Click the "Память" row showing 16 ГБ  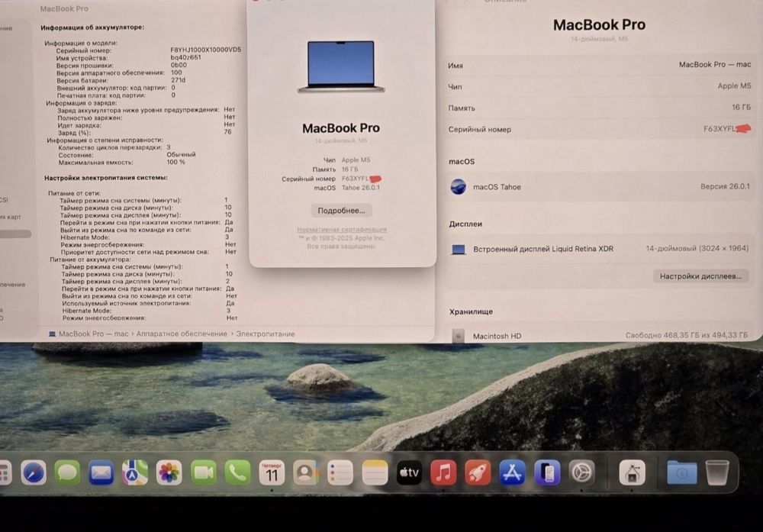coord(599,108)
